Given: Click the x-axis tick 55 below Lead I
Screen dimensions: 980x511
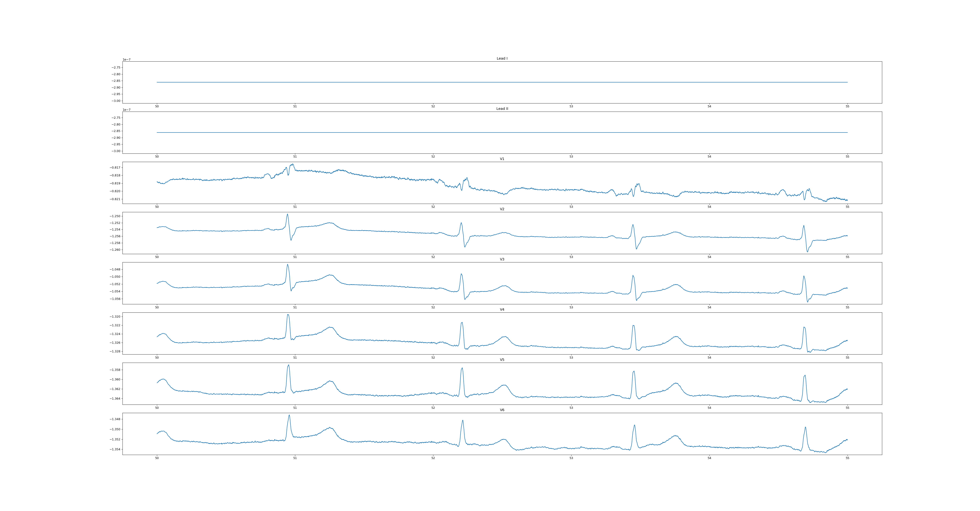Looking at the screenshot, I should [x=847, y=106].
